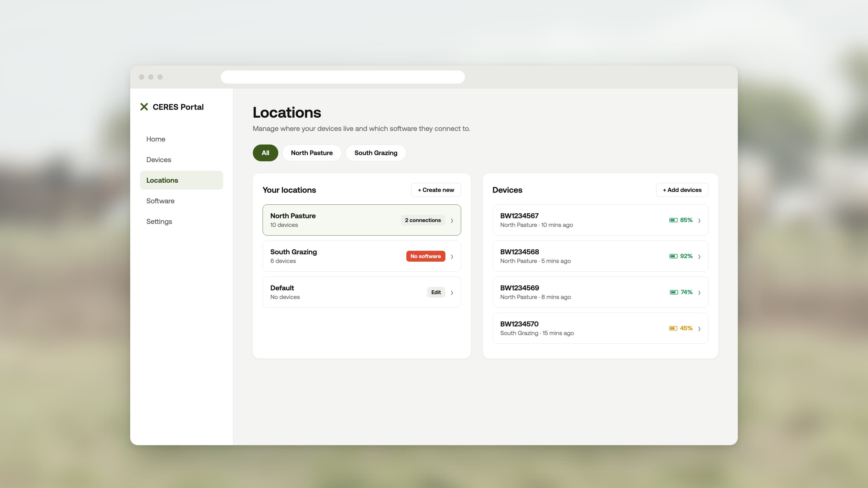Screen dimensions: 868x488
Task: Click the Edit badge on Default
Action: pos(436,292)
